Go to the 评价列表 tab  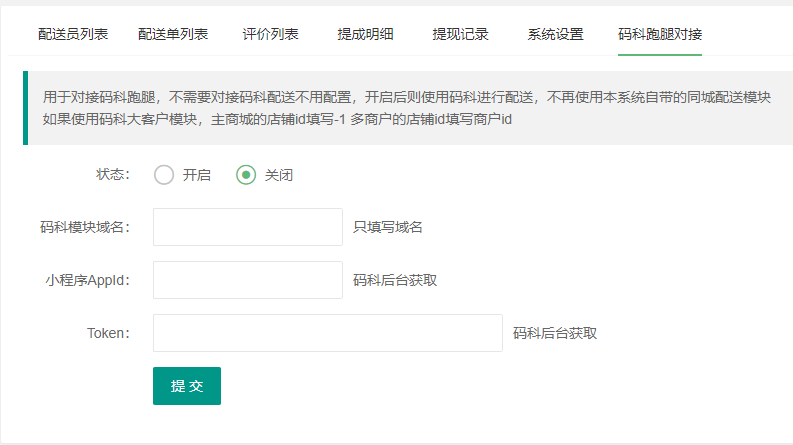(271, 34)
